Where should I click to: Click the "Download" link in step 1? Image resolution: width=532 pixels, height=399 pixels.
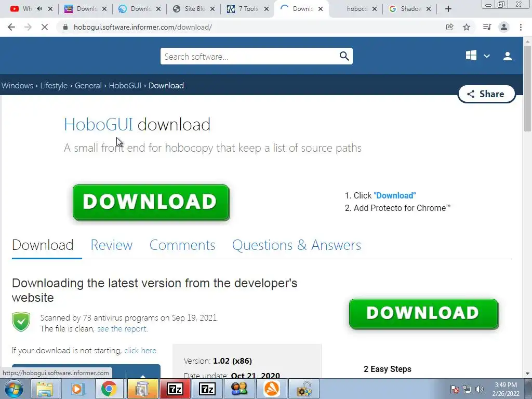click(395, 195)
